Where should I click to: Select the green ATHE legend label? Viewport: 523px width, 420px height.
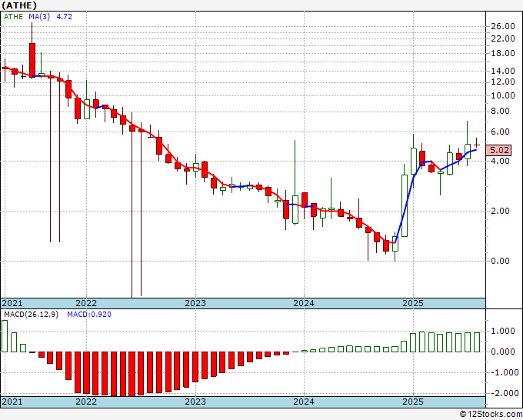click(x=13, y=17)
